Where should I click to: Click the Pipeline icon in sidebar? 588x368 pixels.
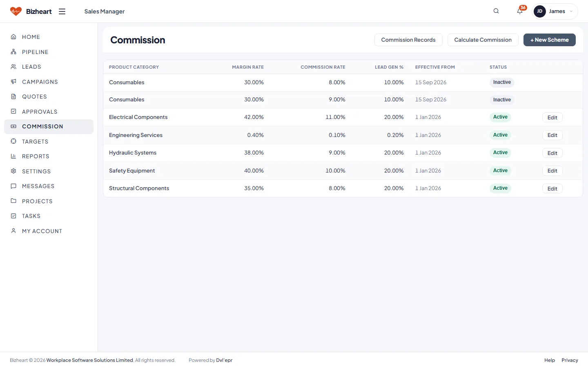tap(13, 52)
